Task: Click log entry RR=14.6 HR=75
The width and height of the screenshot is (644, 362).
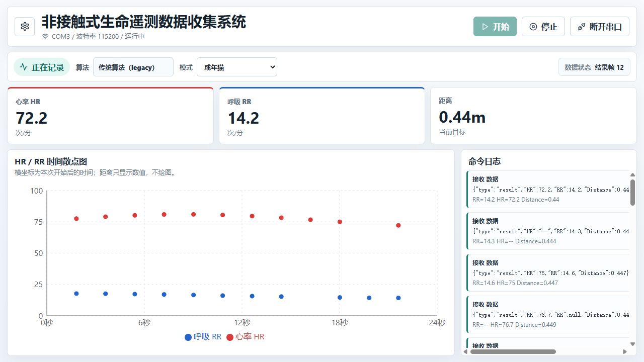Action: click(548, 273)
